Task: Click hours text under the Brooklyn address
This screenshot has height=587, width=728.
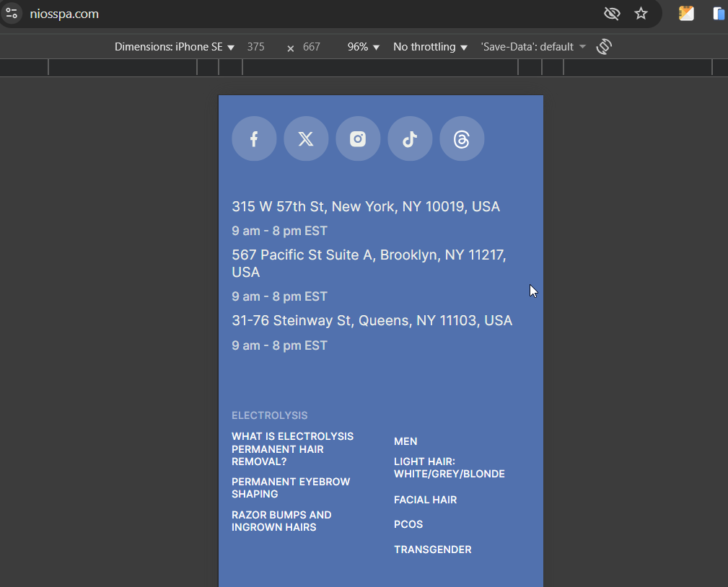Action: (279, 296)
